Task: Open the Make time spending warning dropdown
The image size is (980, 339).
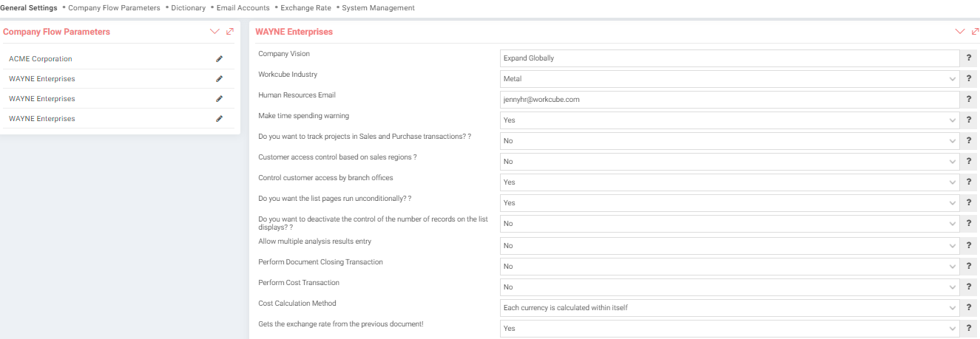Action: [729, 120]
